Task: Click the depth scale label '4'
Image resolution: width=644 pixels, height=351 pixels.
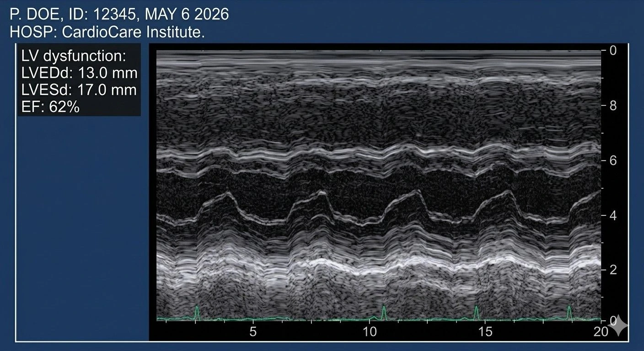Action: (613, 215)
